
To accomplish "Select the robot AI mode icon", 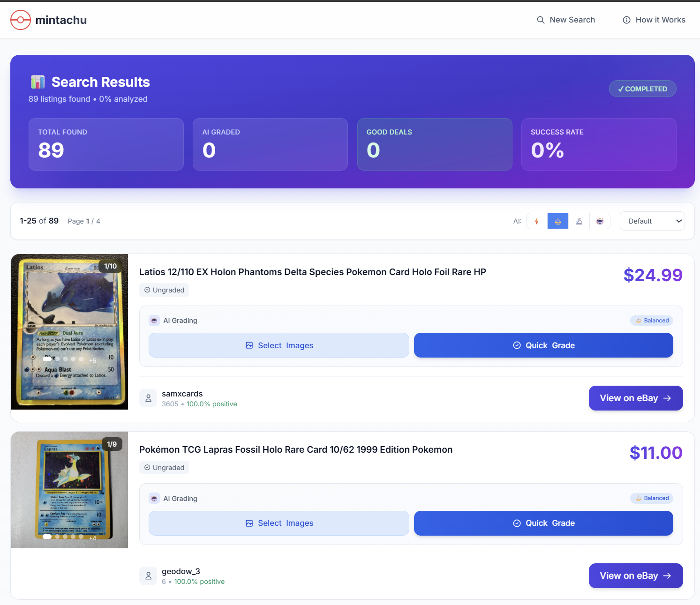I will 600,221.
